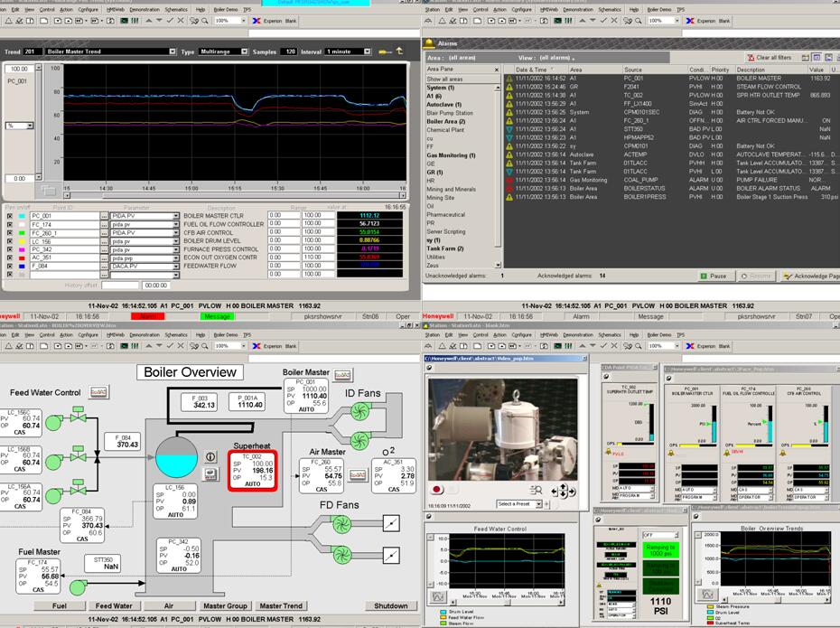
Task: Click the upper ID Fan symbol
Action: point(360,411)
